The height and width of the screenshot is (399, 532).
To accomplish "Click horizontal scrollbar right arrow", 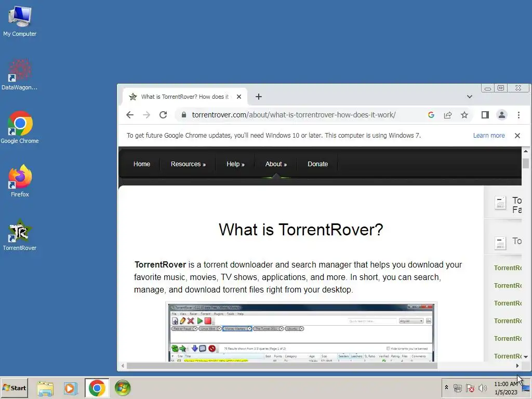I will 517,366.
